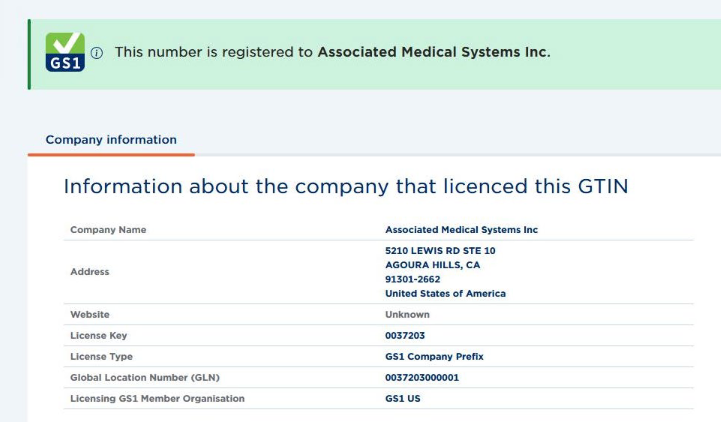Click the GS1 verified checkmark logo

(x=65, y=52)
